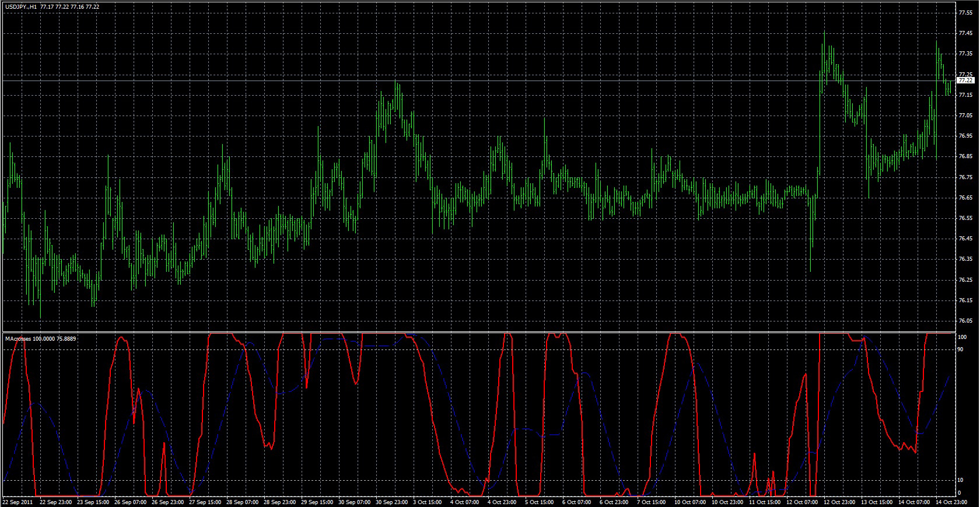The height and width of the screenshot is (507, 980).
Task: Click the 76.95 price level label
Action: (965, 136)
